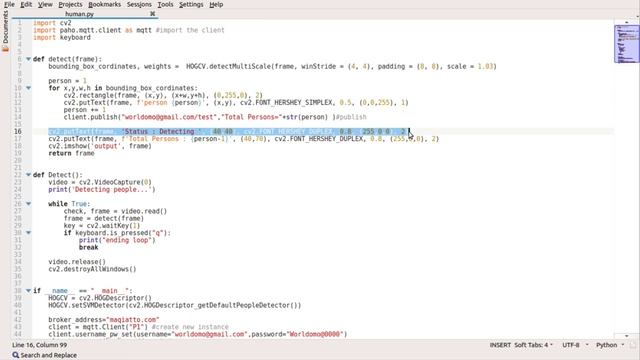Open the Bookmarks menu
Image resolution: width=640 pixels, height=360 pixels.
pos(104,4)
